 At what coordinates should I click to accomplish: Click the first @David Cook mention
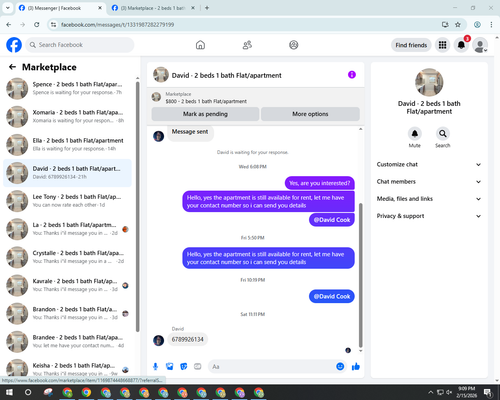332,220
